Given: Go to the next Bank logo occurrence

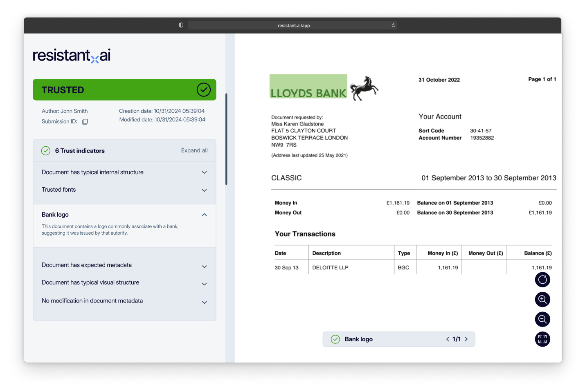Looking at the screenshot, I should [466, 339].
